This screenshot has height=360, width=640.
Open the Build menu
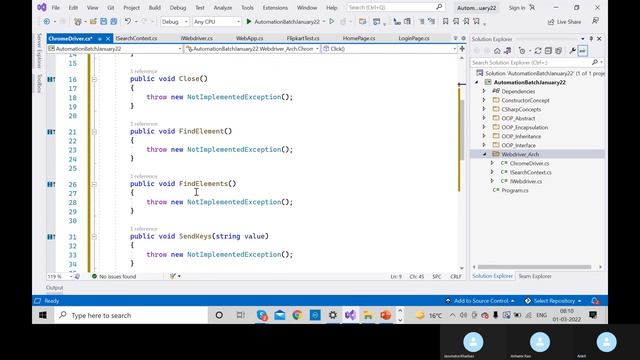click(155, 7)
